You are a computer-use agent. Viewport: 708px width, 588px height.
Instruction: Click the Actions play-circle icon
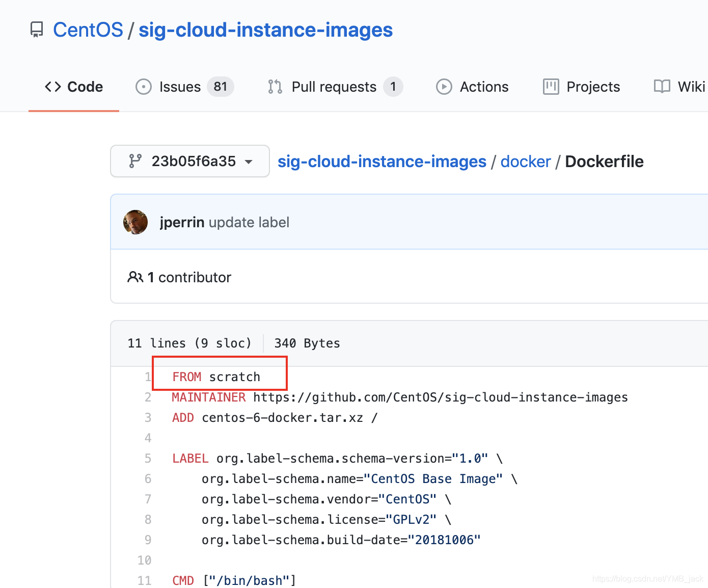pyautogui.click(x=444, y=87)
